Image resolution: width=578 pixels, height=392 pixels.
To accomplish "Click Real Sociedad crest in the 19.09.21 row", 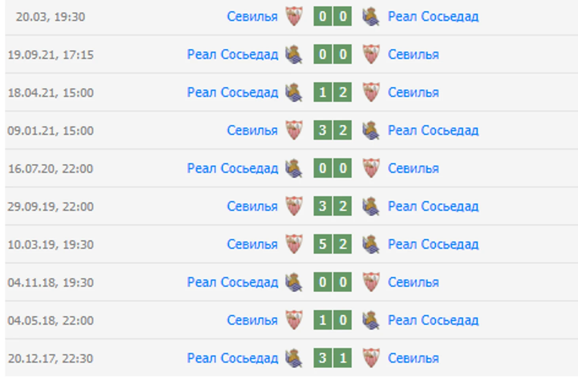I will [294, 55].
